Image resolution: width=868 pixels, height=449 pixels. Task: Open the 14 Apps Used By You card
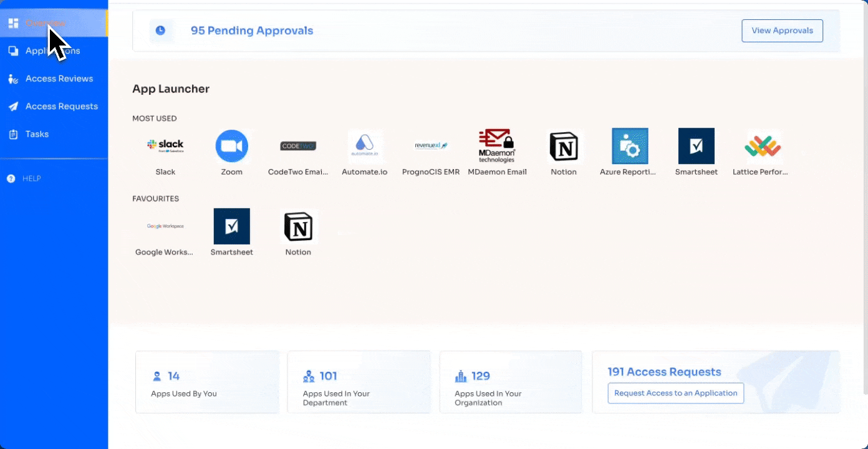[207, 382]
